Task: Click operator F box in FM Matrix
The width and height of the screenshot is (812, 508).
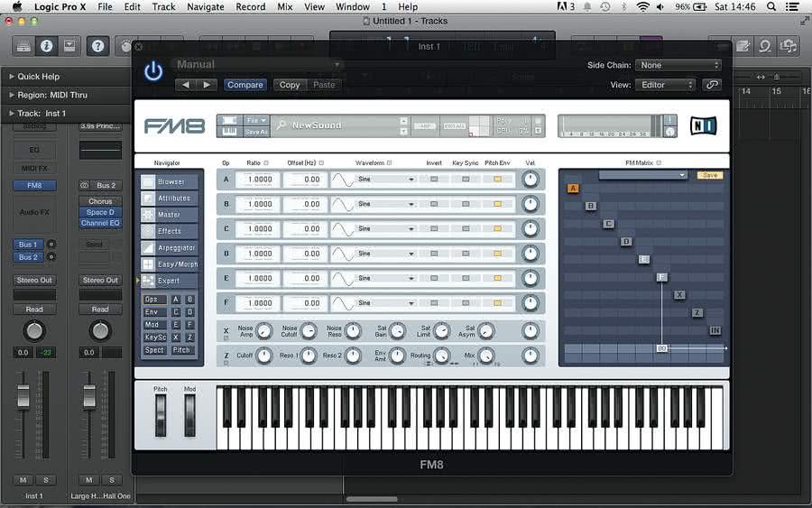Action: click(661, 277)
